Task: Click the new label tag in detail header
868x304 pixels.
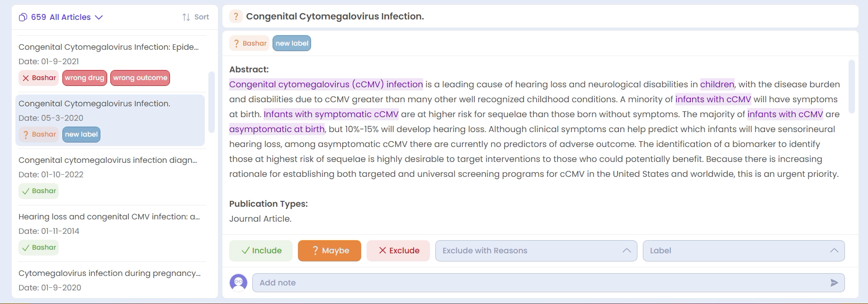Action: click(x=292, y=43)
